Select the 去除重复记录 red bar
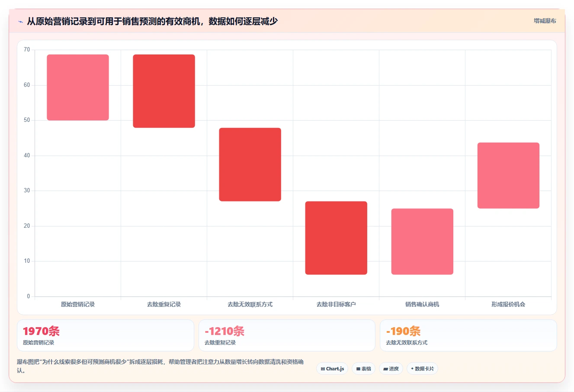Screen dimensions: 574x392 click(x=164, y=91)
